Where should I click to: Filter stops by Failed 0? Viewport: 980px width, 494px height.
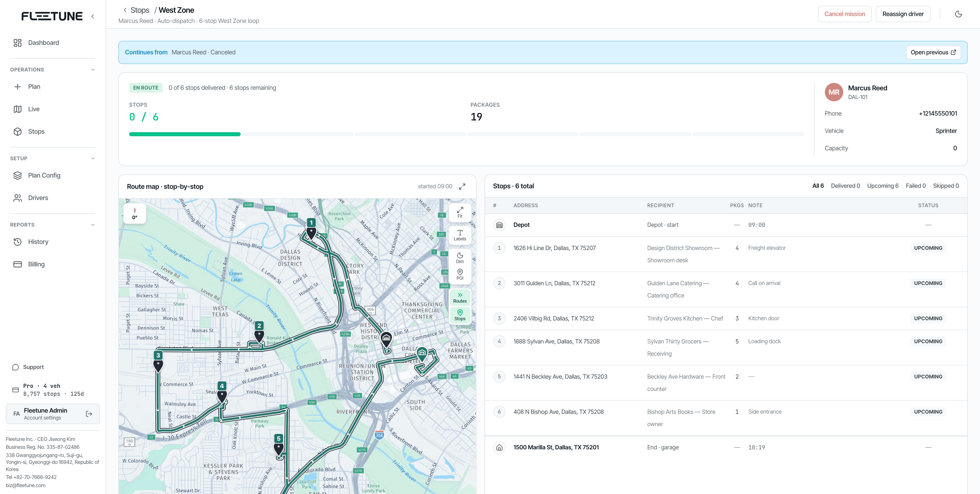[x=915, y=186]
